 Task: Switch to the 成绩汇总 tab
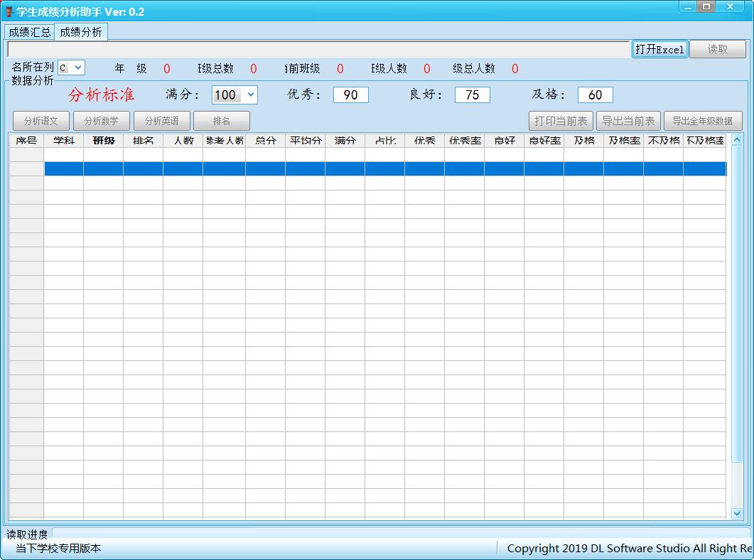click(28, 31)
